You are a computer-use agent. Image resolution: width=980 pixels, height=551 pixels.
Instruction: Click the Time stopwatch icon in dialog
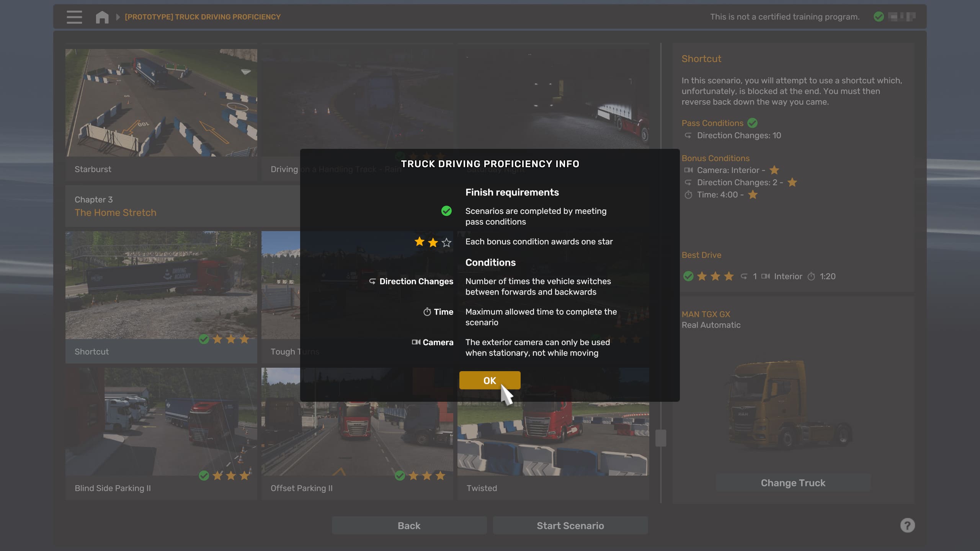(427, 312)
